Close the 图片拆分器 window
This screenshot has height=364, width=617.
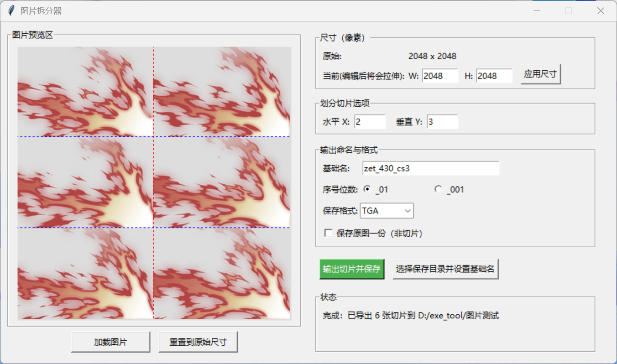pyautogui.click(x=601, y=11)
